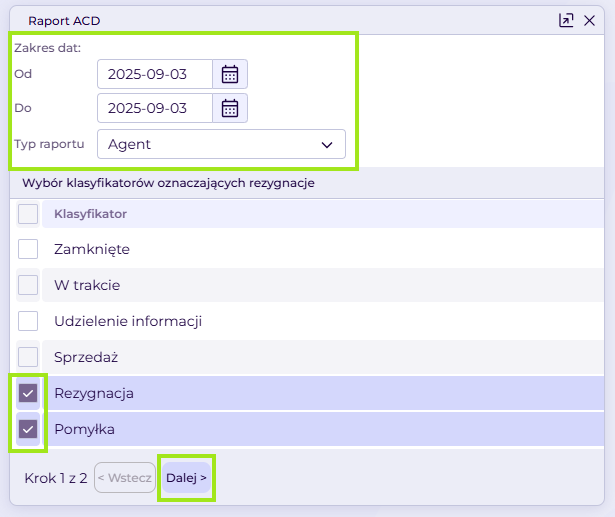
Task: Pop out the Raport ACD window
Action: point(566,20)
